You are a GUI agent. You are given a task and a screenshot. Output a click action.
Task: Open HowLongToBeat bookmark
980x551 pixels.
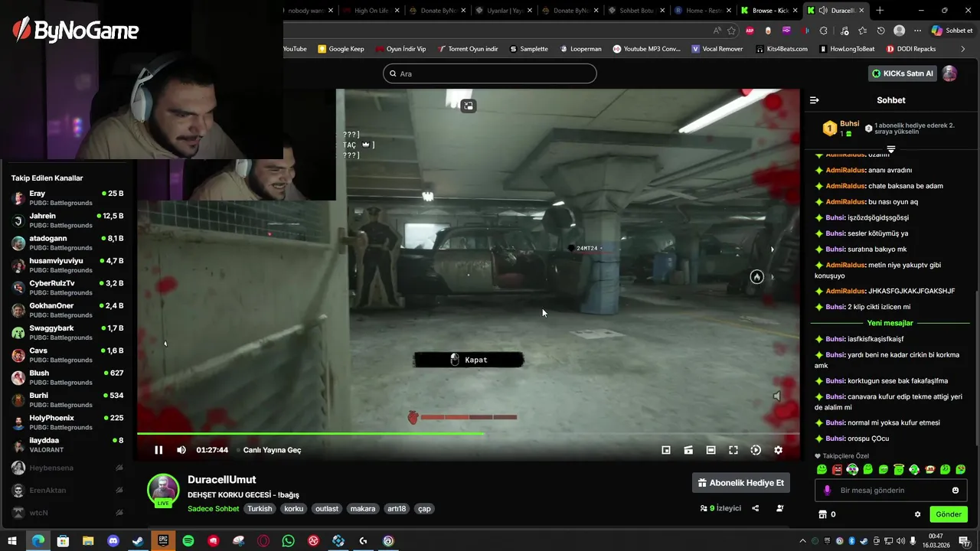click(x=847, y=49)
